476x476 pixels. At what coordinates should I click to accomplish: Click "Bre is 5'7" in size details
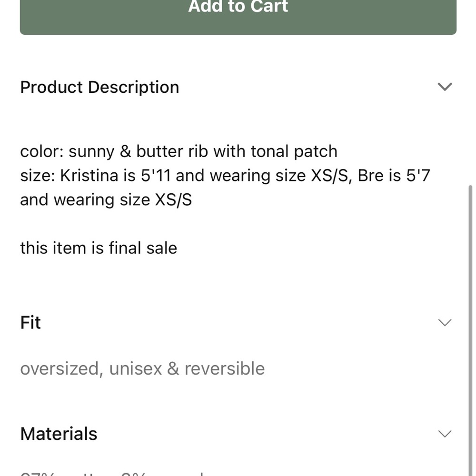click(x=394, y=176)
